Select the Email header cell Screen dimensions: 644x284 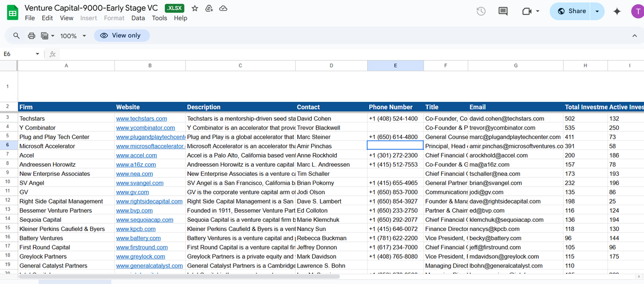516,107
